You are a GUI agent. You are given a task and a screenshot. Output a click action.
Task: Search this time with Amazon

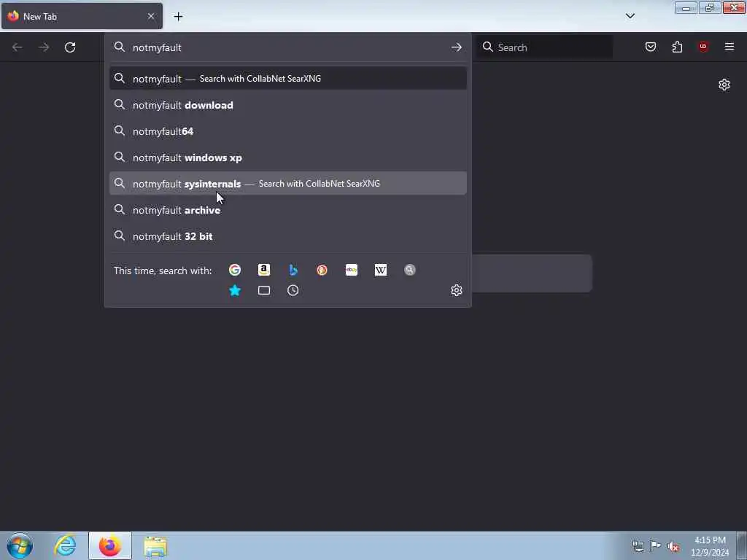pos(264,270)
